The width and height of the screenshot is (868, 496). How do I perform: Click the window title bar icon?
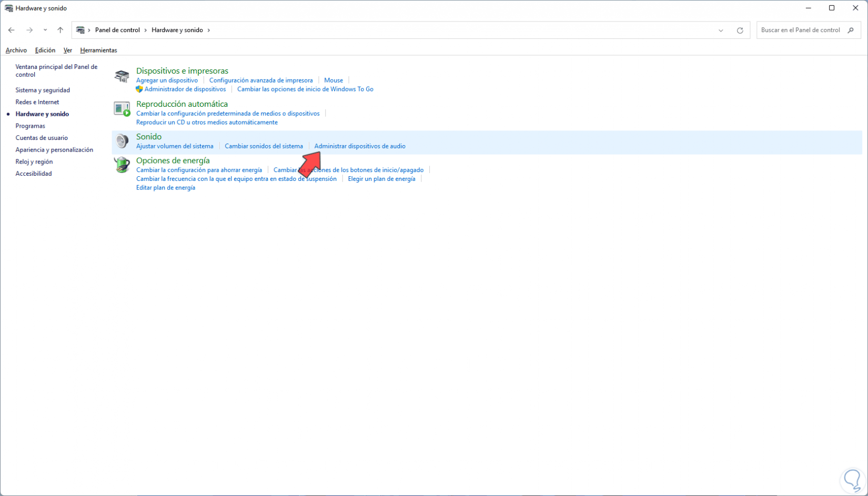tap(9, 8)
